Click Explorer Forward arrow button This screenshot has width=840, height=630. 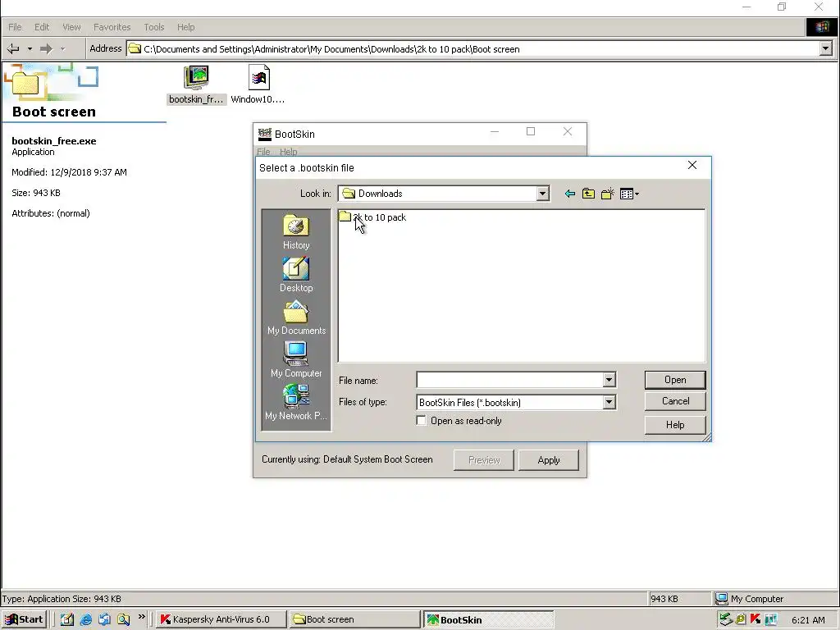pos(46,48)
